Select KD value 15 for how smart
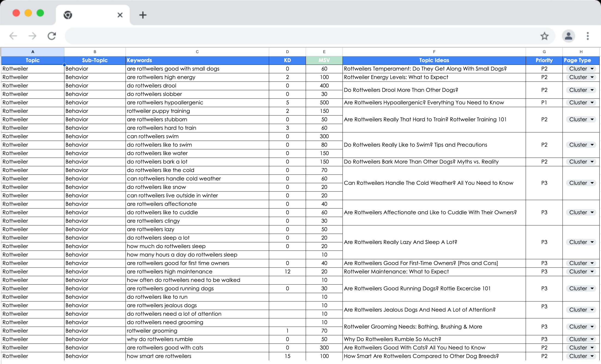 pyautogui.click(x=287, y=356)
